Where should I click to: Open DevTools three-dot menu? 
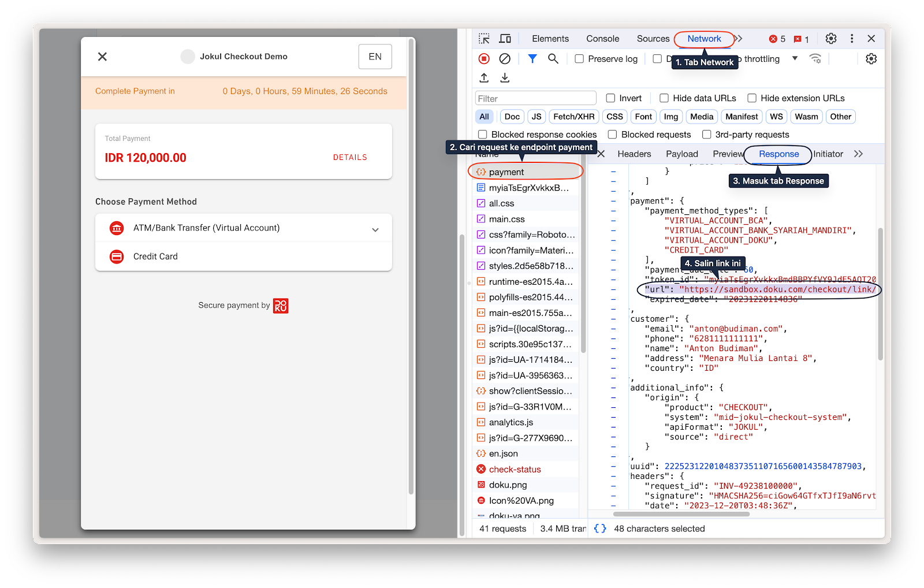pos(852,39)
